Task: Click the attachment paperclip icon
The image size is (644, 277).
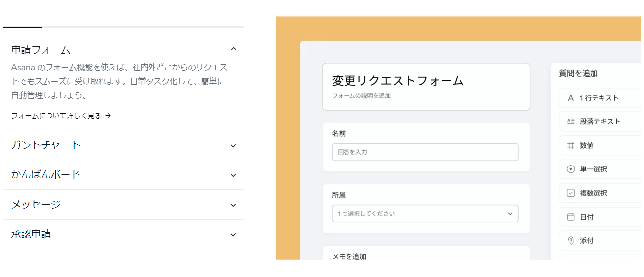Action: (x=570, y=241)
